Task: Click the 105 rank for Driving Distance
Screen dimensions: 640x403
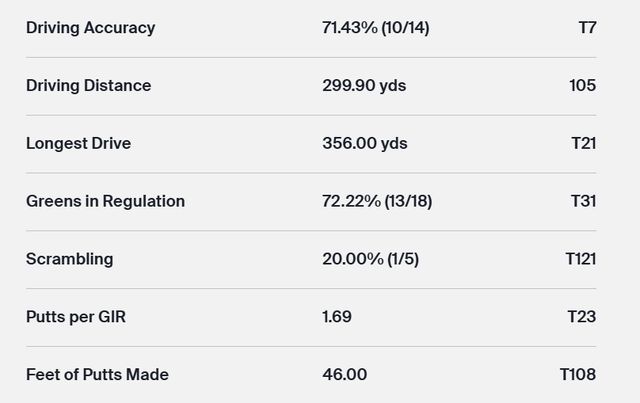Action: point(582,86)
